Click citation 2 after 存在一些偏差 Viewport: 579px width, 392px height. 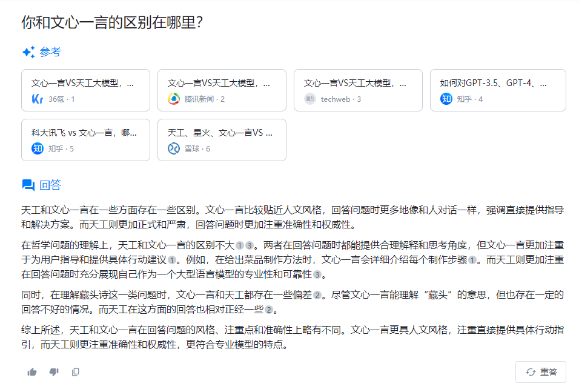pyautogui.click(x=317, y=295)
